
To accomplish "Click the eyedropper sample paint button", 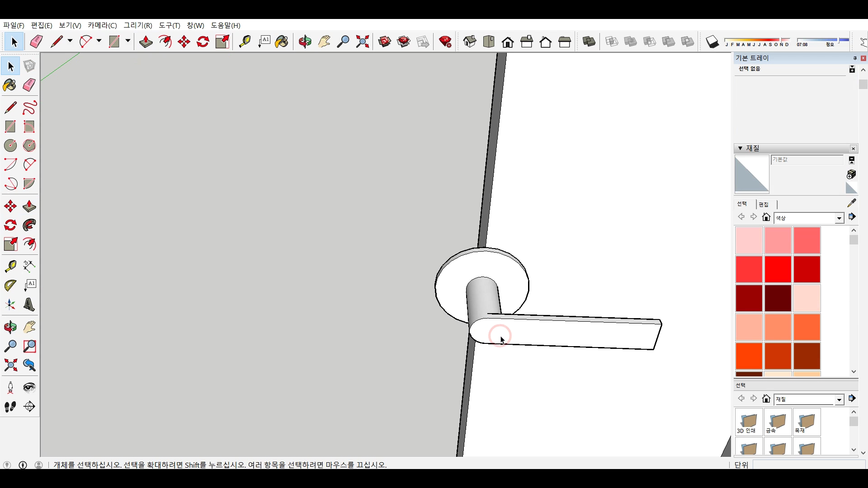I will (851, 203).
